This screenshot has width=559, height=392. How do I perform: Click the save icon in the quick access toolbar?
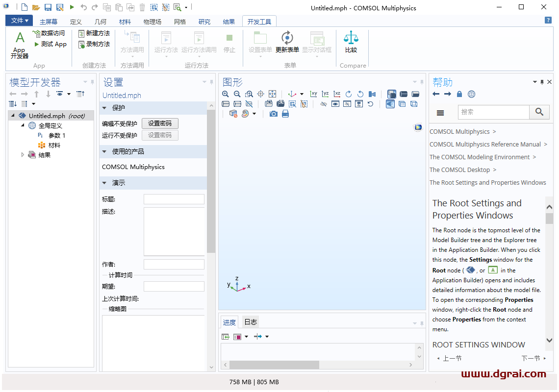tap(48, 7)
